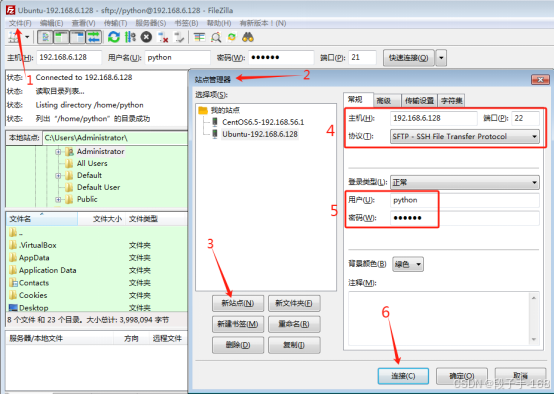Viewport: 554px width, 395px height.
Task: Expand the Administrator folder in local tree
Action: coord(58,152)
